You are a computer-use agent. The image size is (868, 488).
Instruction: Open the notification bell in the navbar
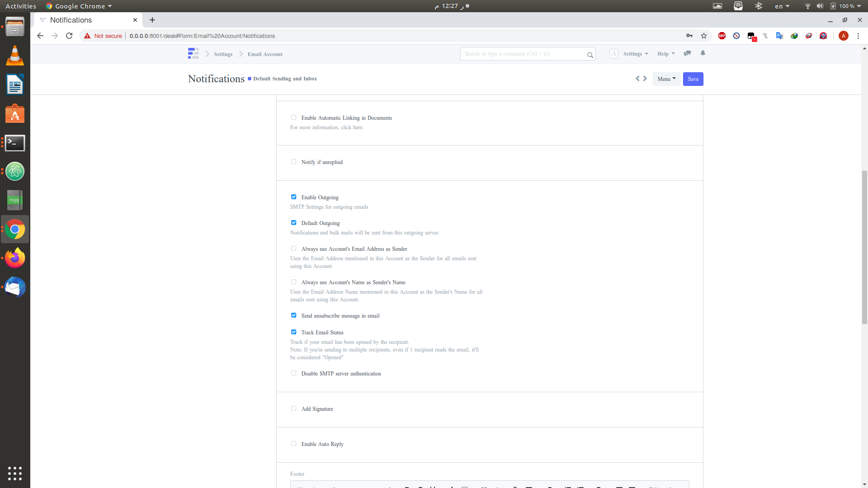[703, 53]
